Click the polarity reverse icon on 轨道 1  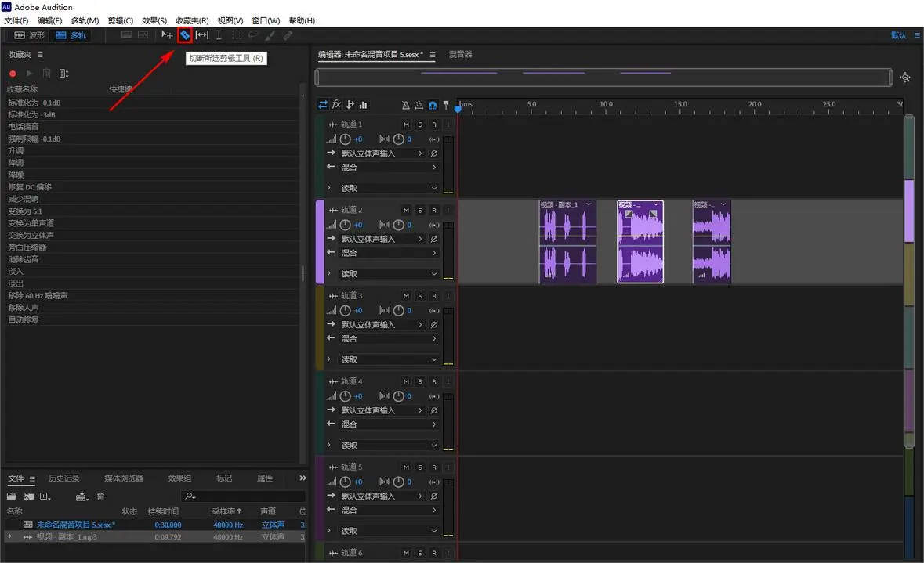434,153
